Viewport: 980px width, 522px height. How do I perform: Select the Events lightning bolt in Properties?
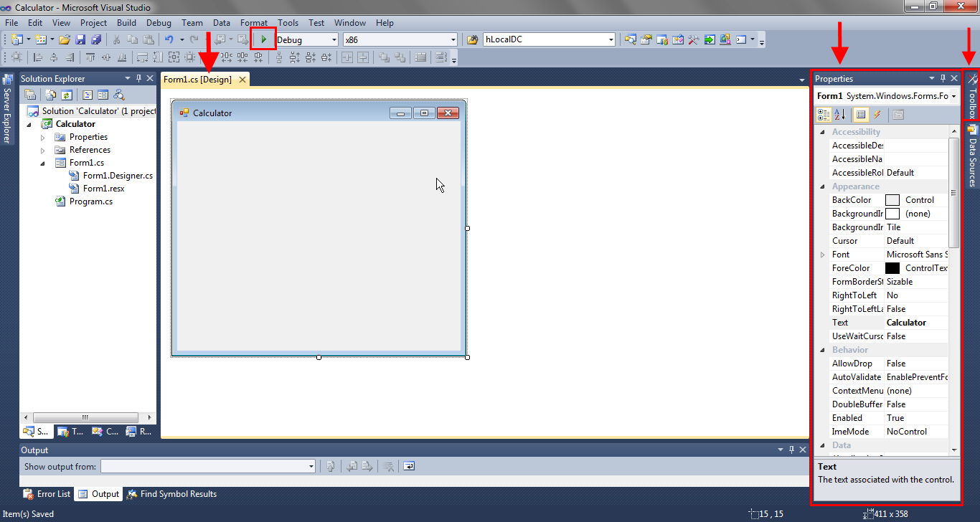click(877, 115)
